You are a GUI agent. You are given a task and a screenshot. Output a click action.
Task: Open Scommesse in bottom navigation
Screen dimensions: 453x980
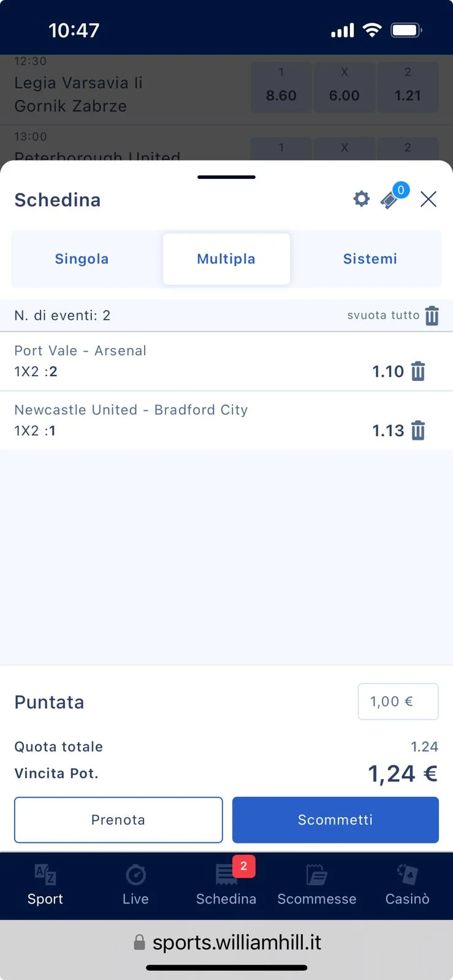tap(317, 885)
